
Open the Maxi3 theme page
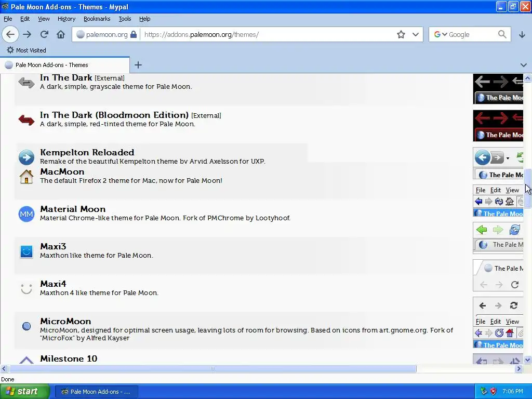[x=53, y=246]
